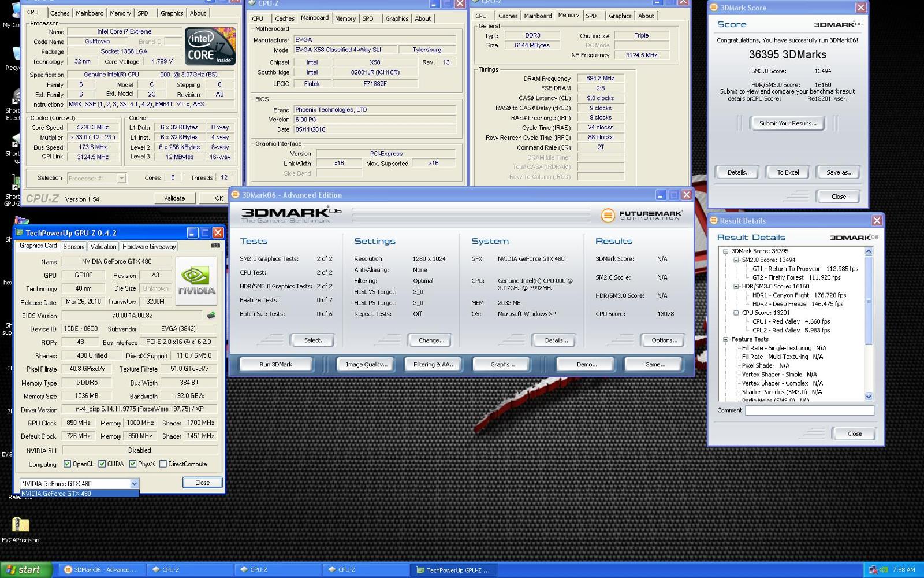This screenshot has height=578, width=924.
Task: Click the Validate button in CPU-Z
Action: point(174,198)
